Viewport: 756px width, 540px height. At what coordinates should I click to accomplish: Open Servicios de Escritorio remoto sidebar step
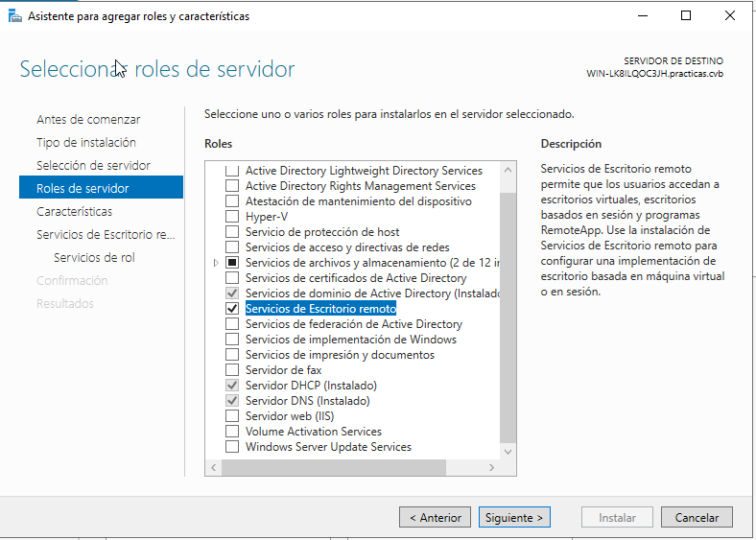click(x=106, y=235)
